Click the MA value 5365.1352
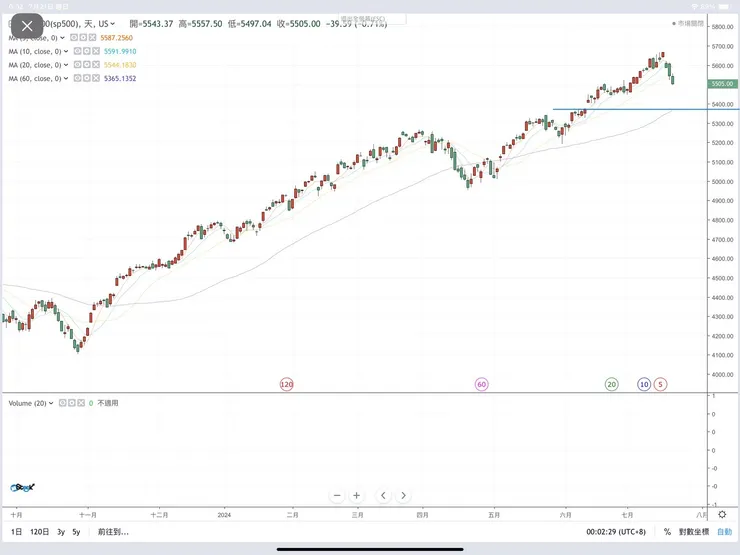Image resolution: width=740 pixels, height=555 pixels. pos(120,78)
